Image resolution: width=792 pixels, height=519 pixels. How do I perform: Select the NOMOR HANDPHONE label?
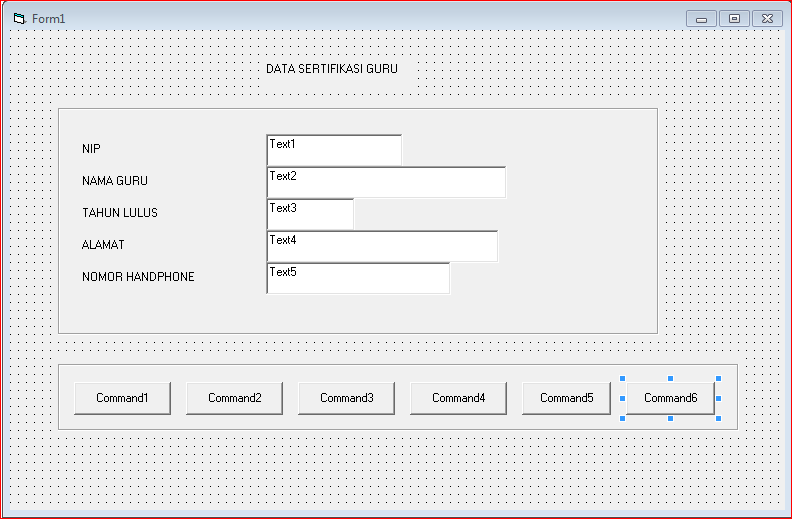click(x=138, y=277)
